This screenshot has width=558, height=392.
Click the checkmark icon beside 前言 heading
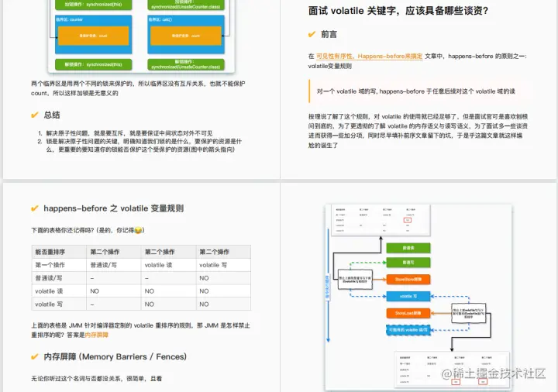coord(312,34)
